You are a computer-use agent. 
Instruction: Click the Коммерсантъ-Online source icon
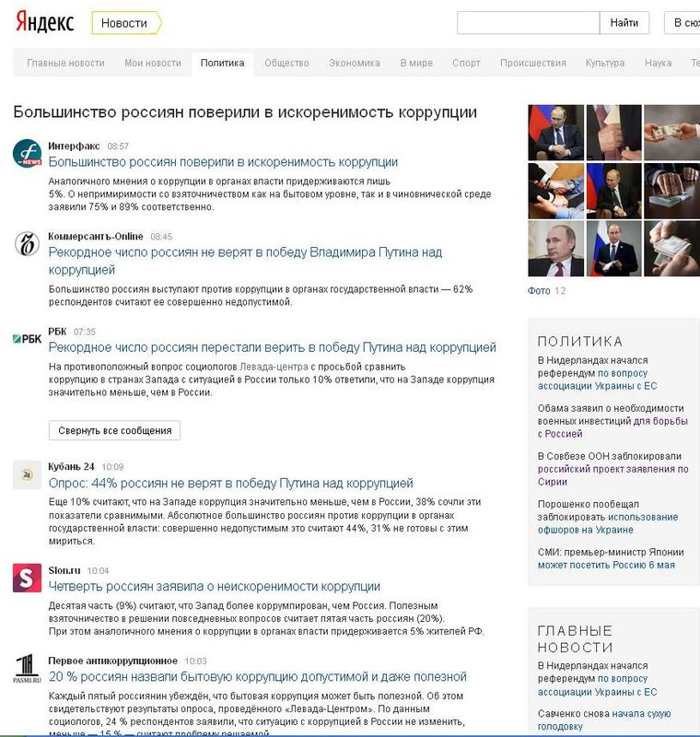click(27, 244)
